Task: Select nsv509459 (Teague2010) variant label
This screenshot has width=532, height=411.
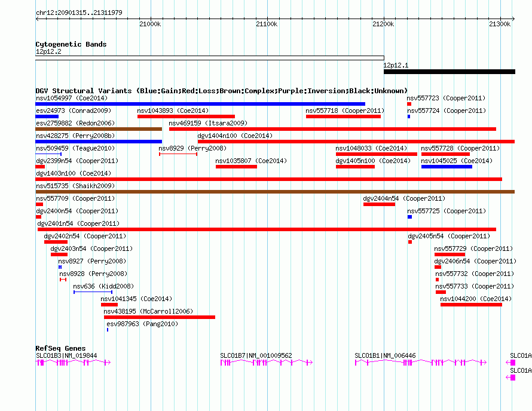Action: click(x=75, y=148)
